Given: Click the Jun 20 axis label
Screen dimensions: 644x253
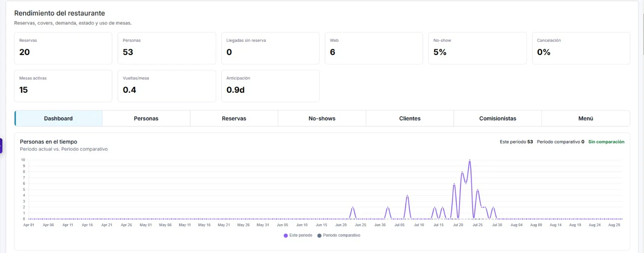Looking at the screenshot, I should (x=341, y=225).
